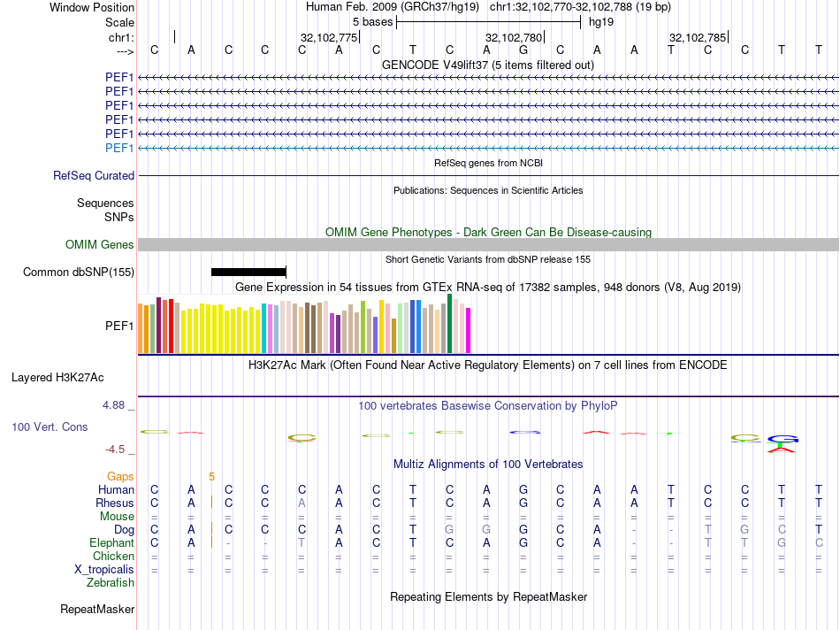
Task: Click the RepeatMasker track label
Action: click(x=97, y=610)
